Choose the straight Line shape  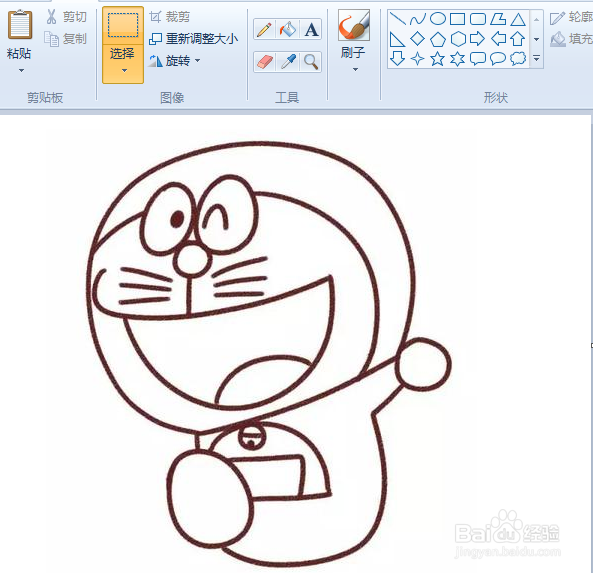click(x=397, y=19)
